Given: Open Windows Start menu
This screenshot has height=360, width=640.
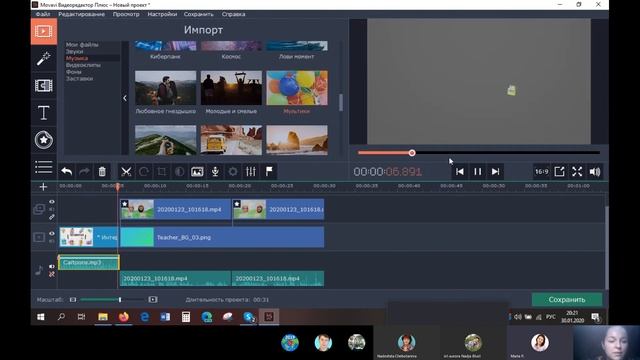Looking at the screenshot, I should (41, 317).
